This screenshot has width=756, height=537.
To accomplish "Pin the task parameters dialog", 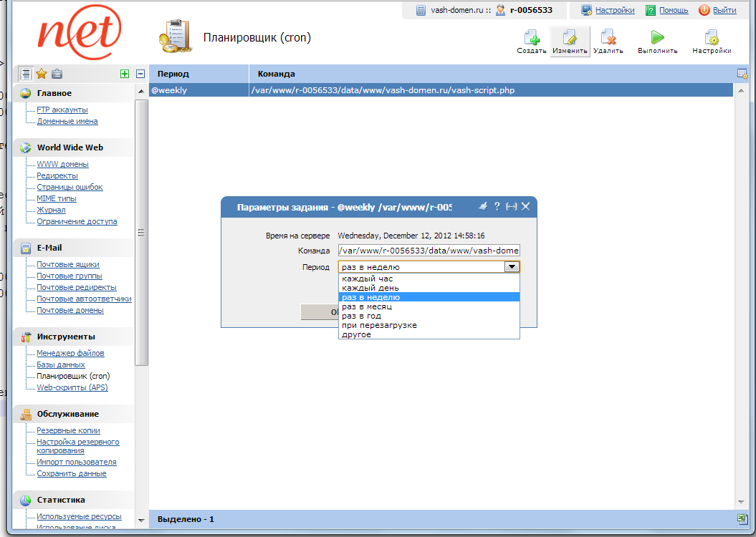I will click(x=482, y=206).
